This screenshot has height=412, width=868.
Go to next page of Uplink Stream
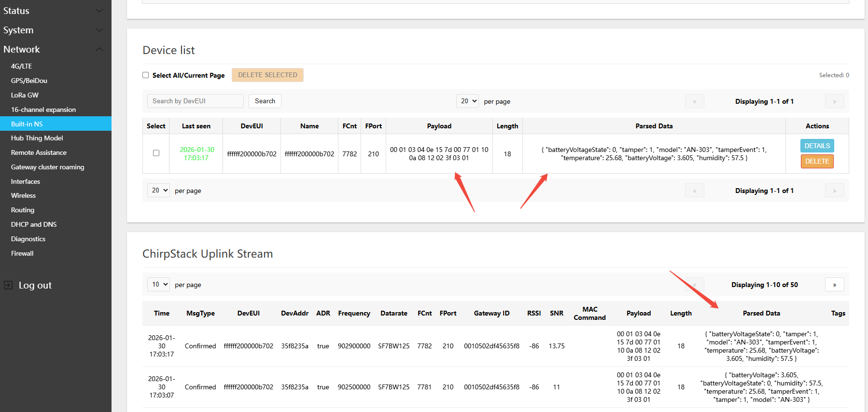click(834, 285)
